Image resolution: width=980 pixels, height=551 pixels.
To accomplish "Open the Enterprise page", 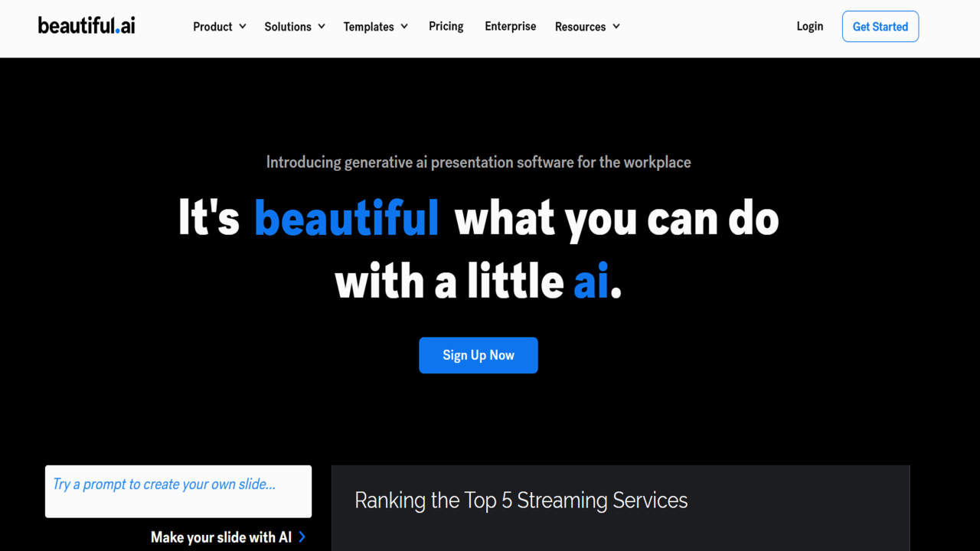I will [511, 27].
